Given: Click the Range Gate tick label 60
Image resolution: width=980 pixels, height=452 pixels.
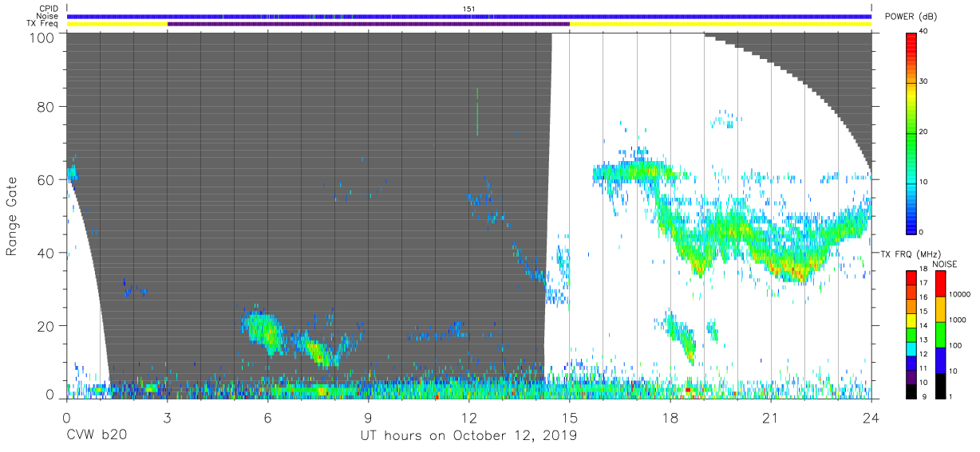Looking at the screenshot, I should [45, 179].
